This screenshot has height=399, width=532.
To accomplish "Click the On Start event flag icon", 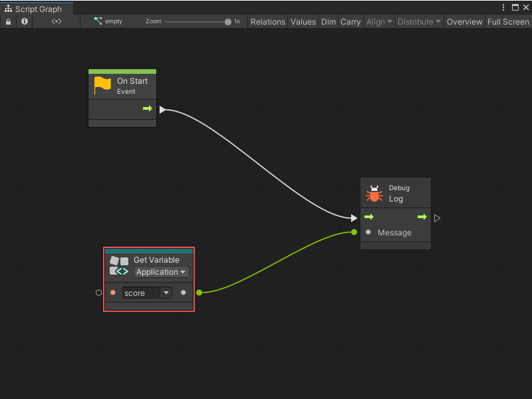I will [x=102, y=82].
